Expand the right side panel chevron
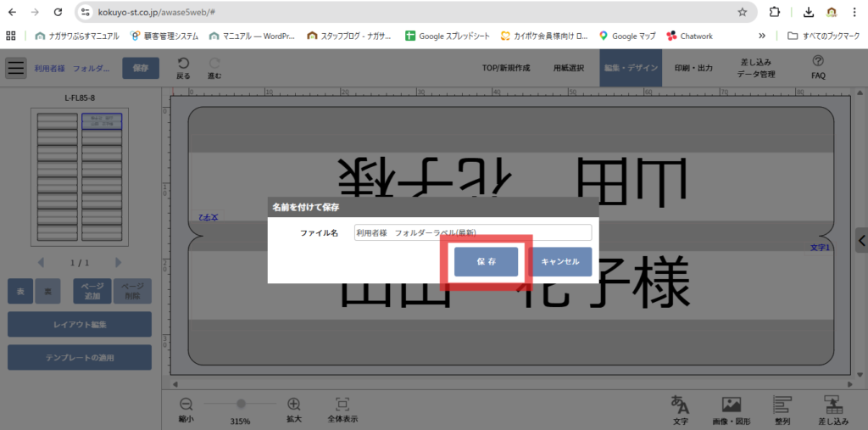The image size is (868, 430). (861, 240)
